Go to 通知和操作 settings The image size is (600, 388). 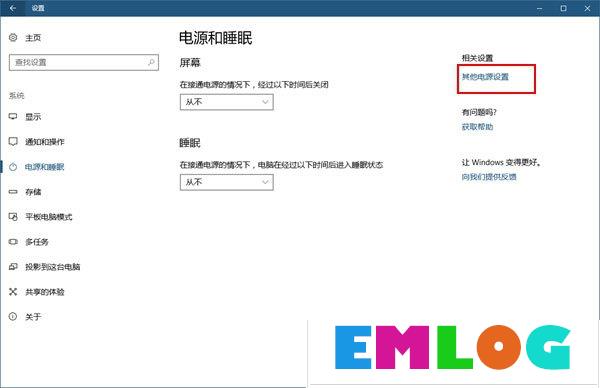(45, 142)
